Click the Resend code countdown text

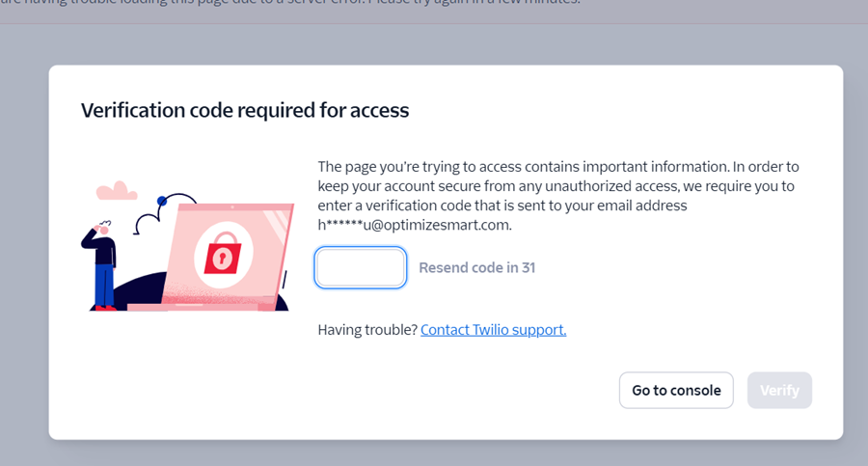pyautogui.click(x=476, y=267)
